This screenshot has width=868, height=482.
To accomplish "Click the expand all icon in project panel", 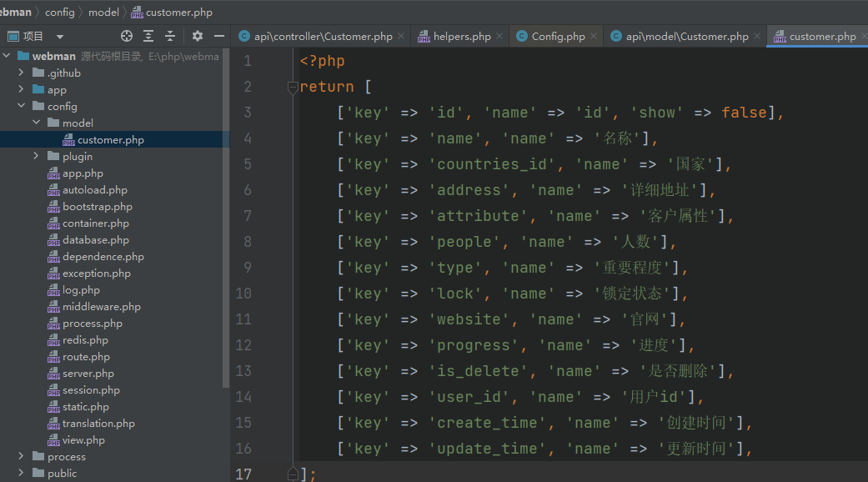I will (x=148, y=36).
